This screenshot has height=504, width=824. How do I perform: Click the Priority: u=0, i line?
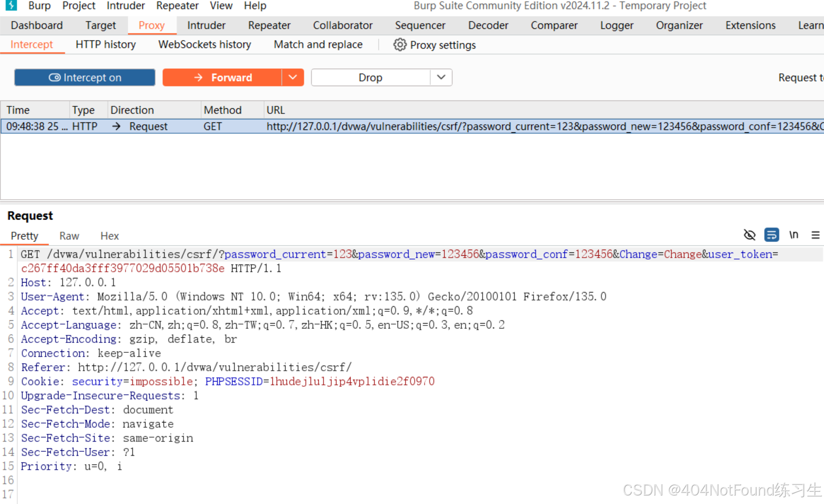71,466
